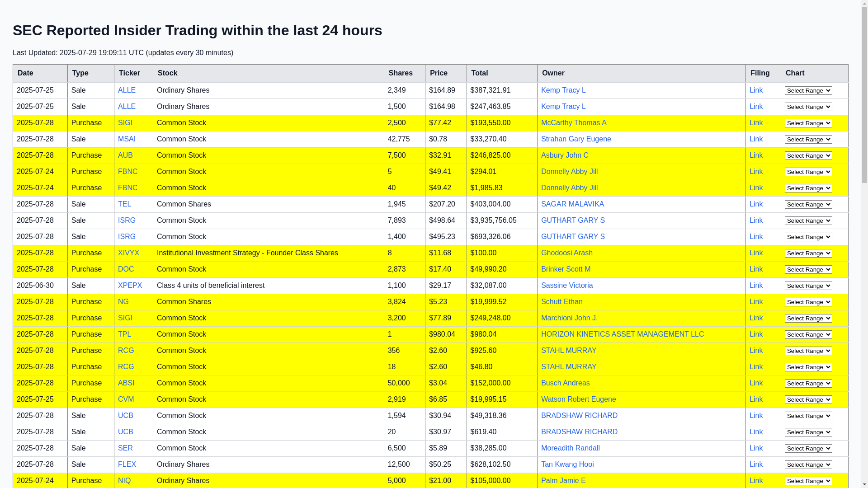
Task: Open owner Brinker Scott M
Action: 566,269
